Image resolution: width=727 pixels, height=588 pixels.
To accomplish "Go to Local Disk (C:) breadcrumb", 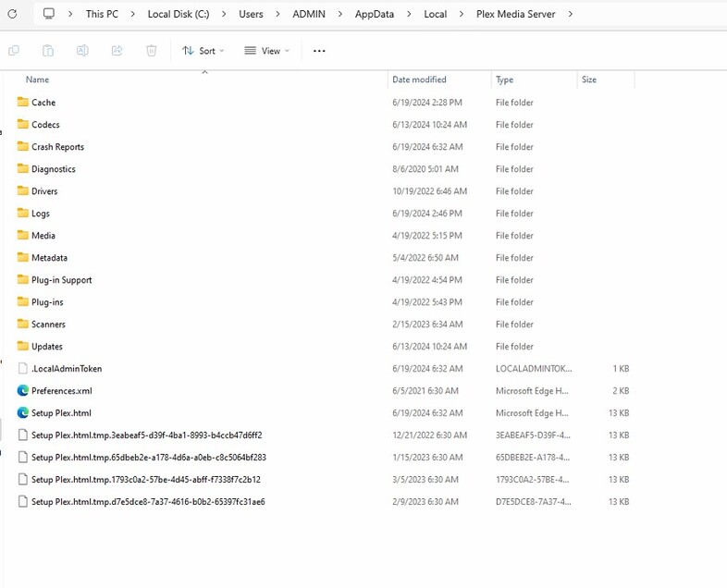I will click(179, 14).
